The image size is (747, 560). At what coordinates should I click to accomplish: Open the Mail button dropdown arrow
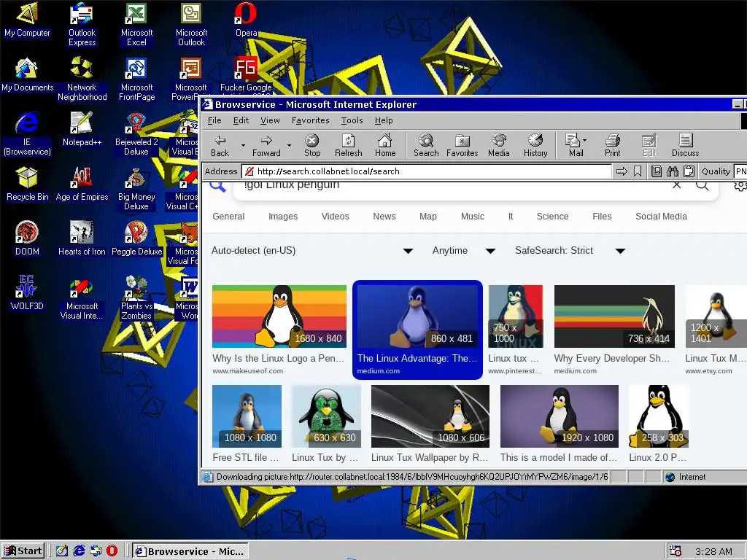pos(584,141)
